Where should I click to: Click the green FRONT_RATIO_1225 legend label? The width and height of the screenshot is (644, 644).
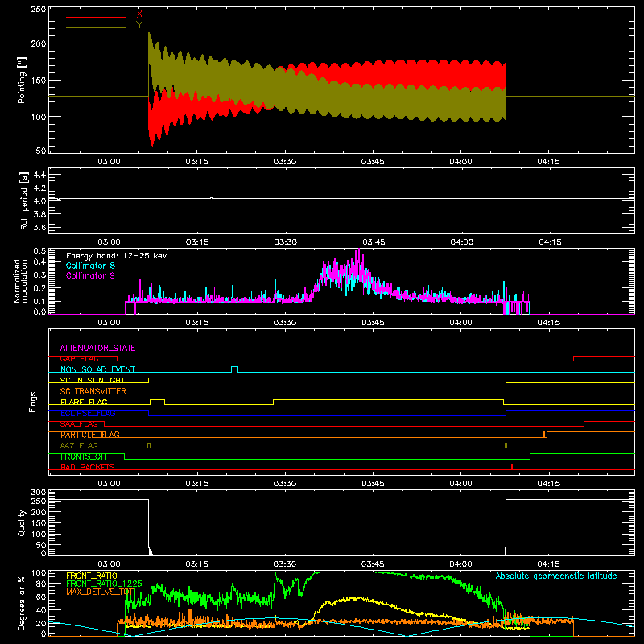(104, 584)
